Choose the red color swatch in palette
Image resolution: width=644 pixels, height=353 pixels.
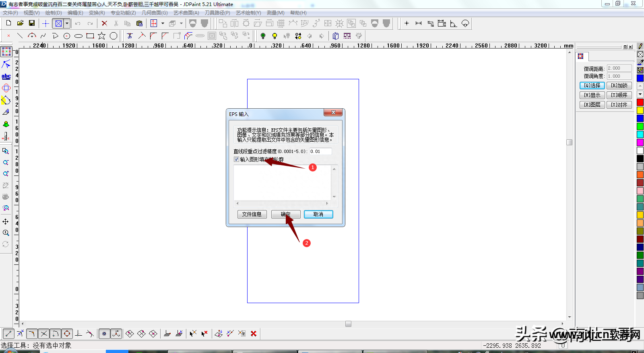coord(640,102)
